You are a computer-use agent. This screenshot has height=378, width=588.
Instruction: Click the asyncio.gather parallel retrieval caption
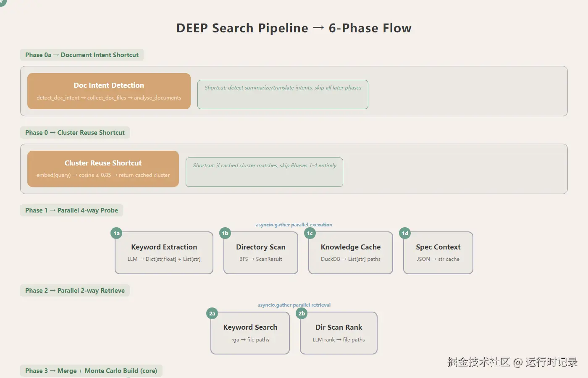(294, 305)
